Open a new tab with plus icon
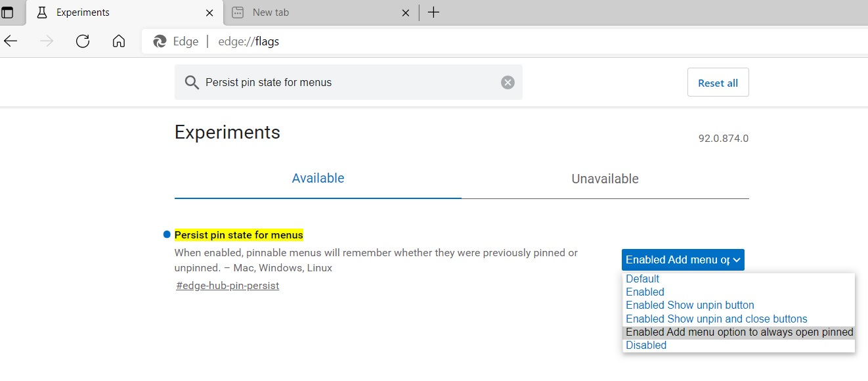Image resolution: width=868 pixels, height=381 pixels. [433, 12]
